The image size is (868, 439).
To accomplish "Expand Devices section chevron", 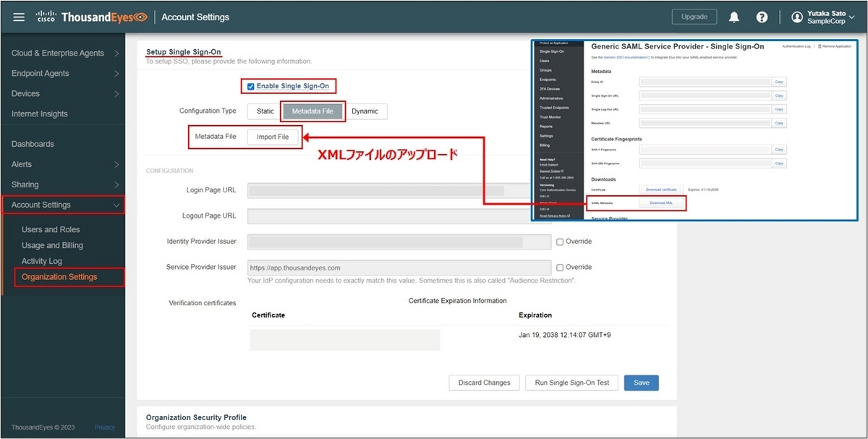I will click(116, 93).
